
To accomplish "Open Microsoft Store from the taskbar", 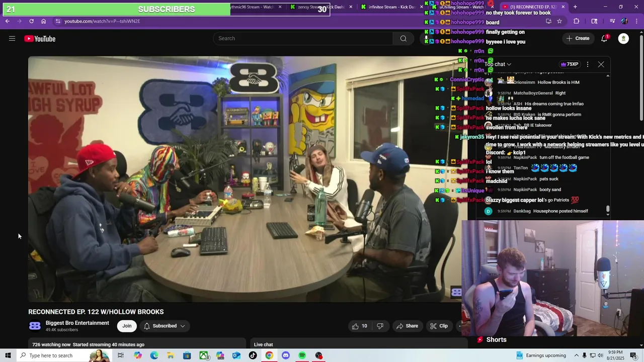I will (x=187, y=355).
